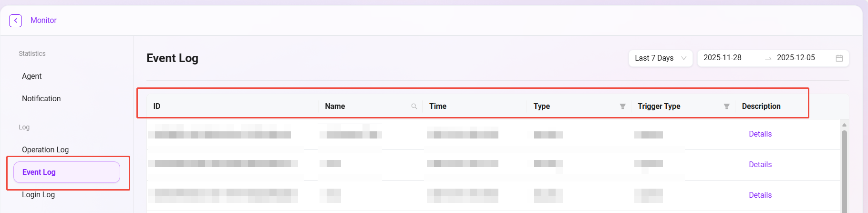
Task: Click the Monitor title in header
Action: (x=43, y=21)
